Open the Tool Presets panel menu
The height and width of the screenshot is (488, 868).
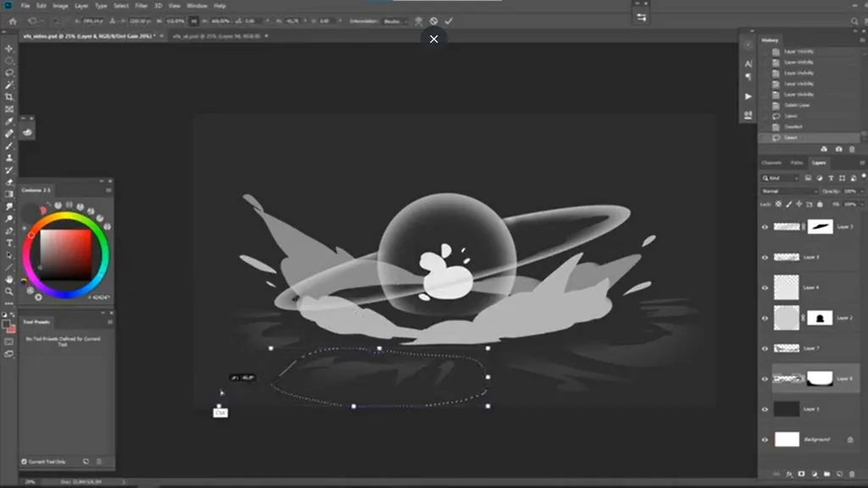(109, 322)
